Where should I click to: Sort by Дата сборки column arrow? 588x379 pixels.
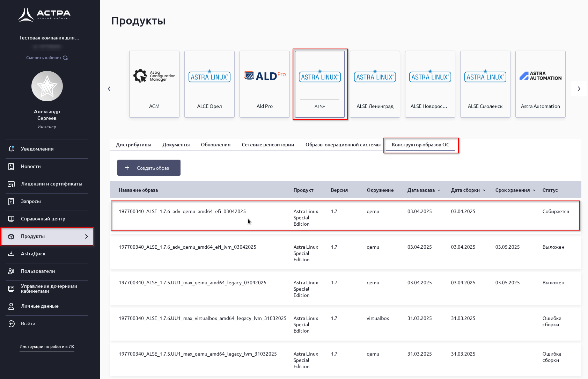click(484, 190)
